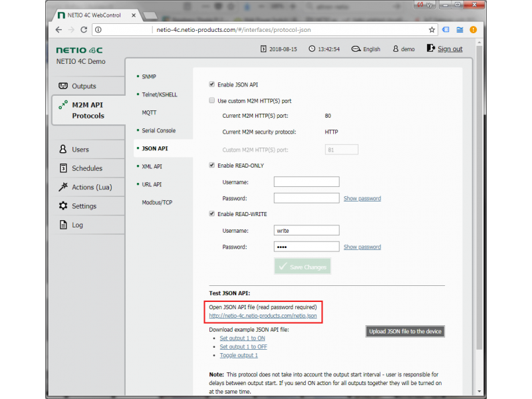
Task: Open the Settings section
Action: point(88,206)
